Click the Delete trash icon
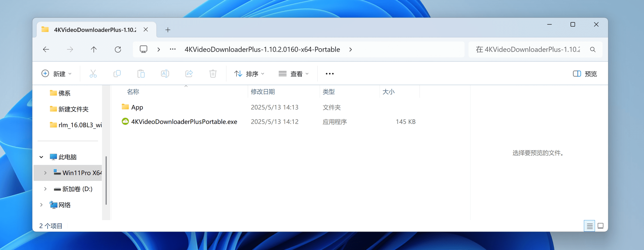 coord(213,74)
